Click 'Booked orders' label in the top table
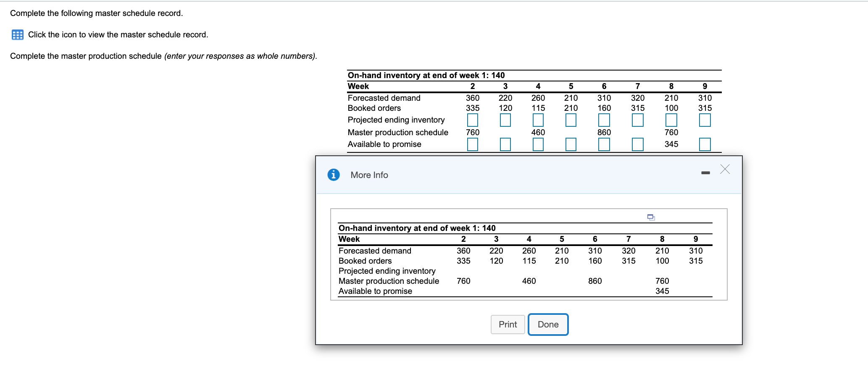Screen dimensions: 868x377 [374, 108]
